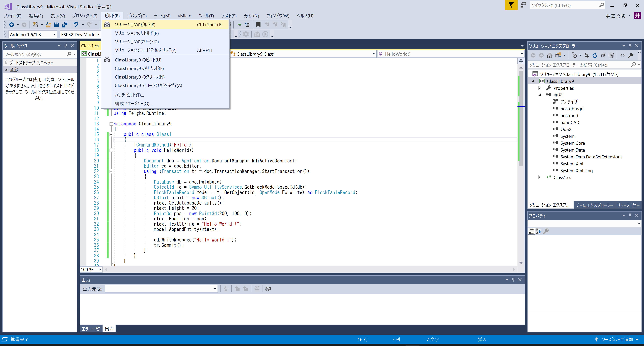Viewport: 644px width, 346px height.
Task: Click the send feedback person icon
Action: [523, 5]
